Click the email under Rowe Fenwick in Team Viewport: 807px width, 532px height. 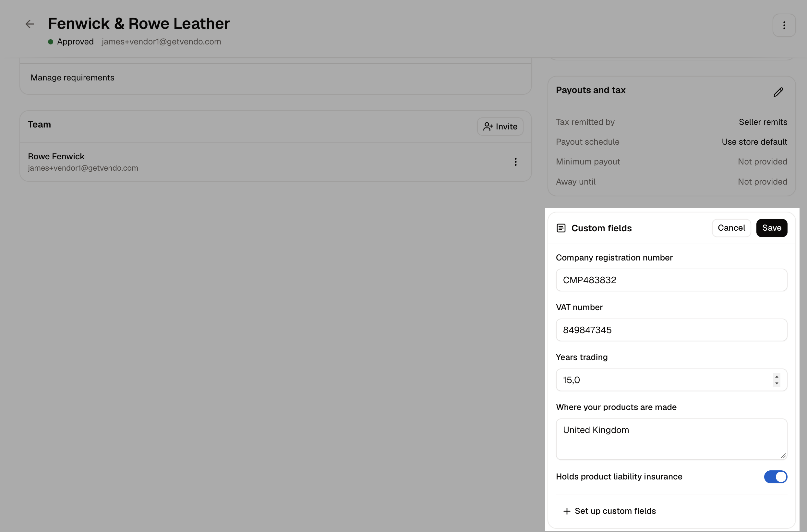(x=83, y=168)
